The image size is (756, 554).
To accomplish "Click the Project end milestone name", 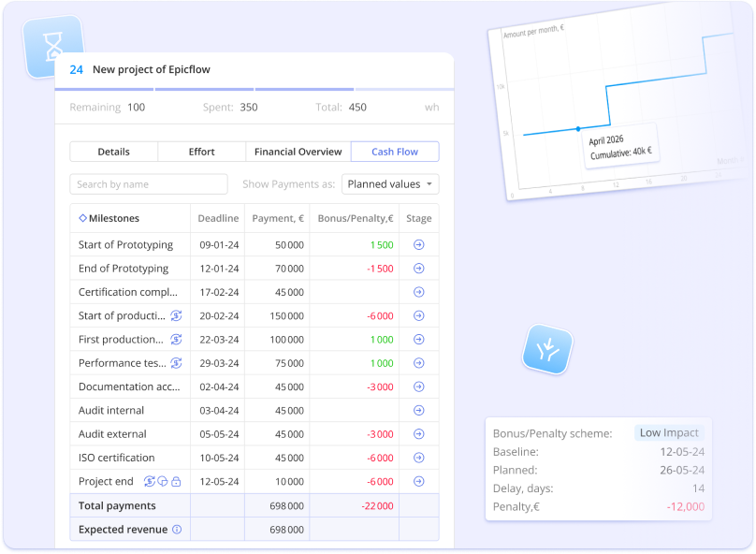I will (x=106, y=481).
